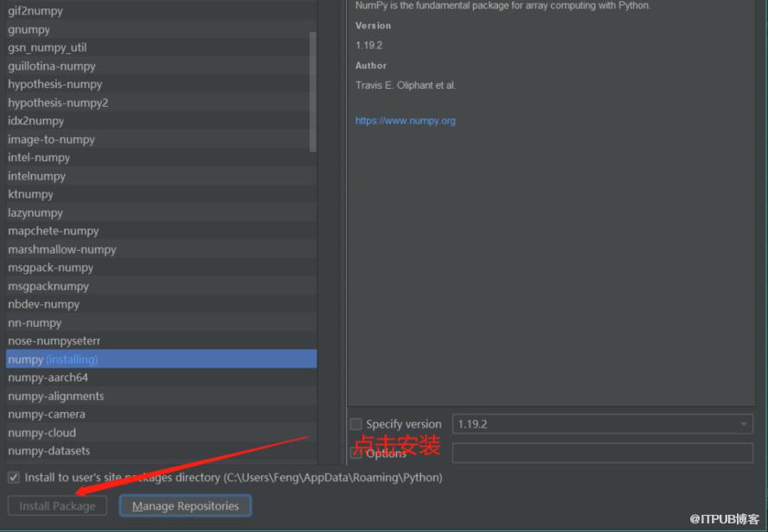Select numpy-alignments package
The height and width of the screenshot is (532, 768).
[161, 396]
